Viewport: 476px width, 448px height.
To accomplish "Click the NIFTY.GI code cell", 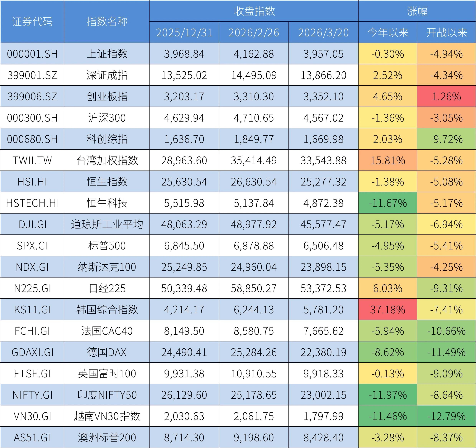I will 32,395.
